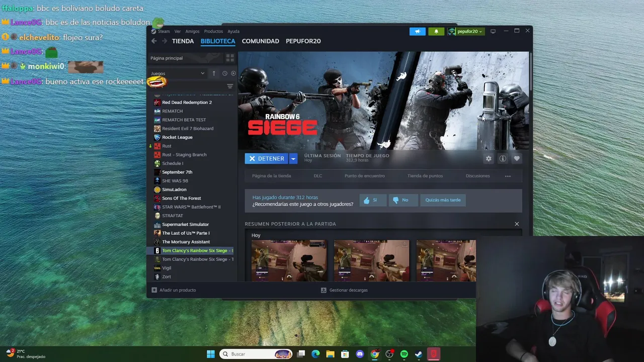Viewport: 644px width, 362px height.
Task: Open the Ver menu
Action: pos(178,31)
